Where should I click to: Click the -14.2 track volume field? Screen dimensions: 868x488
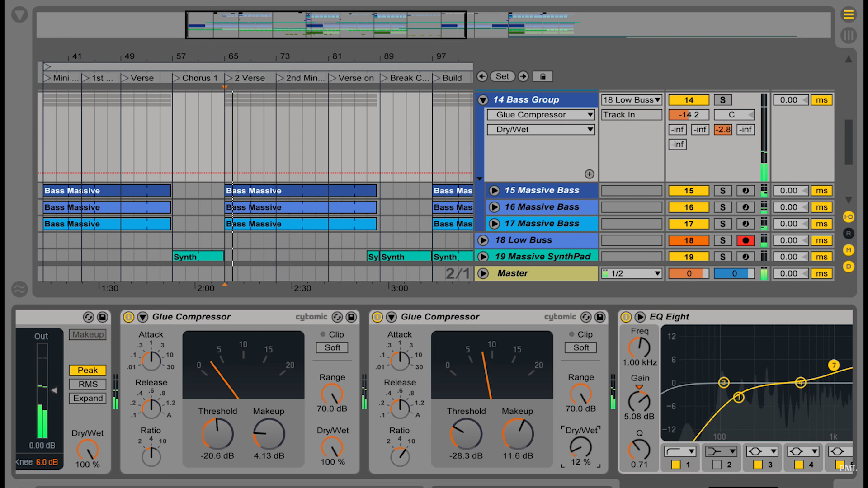click(689, 115)
